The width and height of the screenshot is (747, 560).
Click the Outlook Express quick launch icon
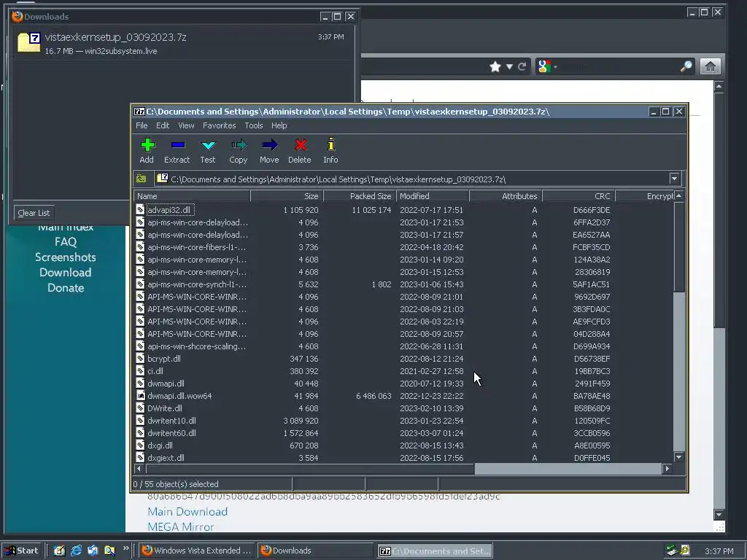point(93,551)
